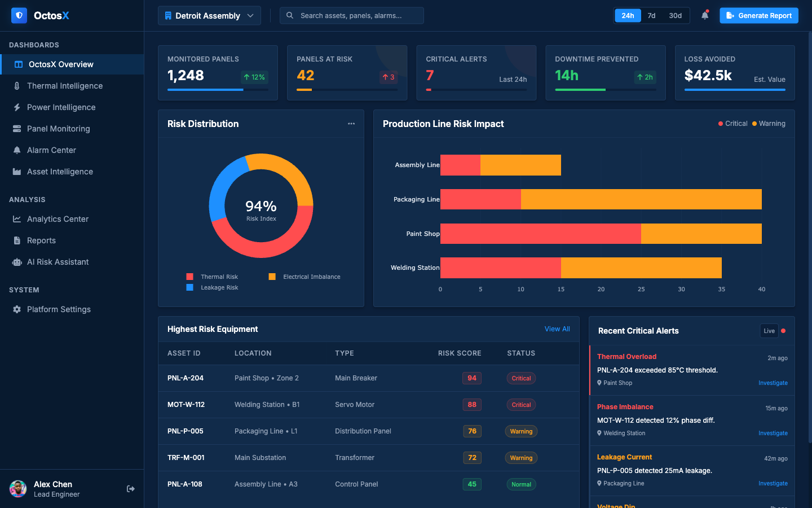
Task: Click the Platform Settings gear icon
Action: [x=17, y=309]
